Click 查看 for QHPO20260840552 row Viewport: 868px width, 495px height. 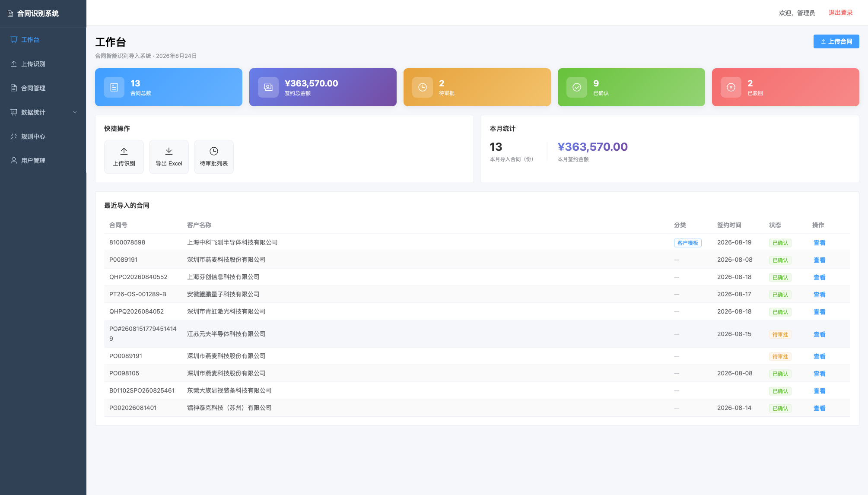pos(819,277)
